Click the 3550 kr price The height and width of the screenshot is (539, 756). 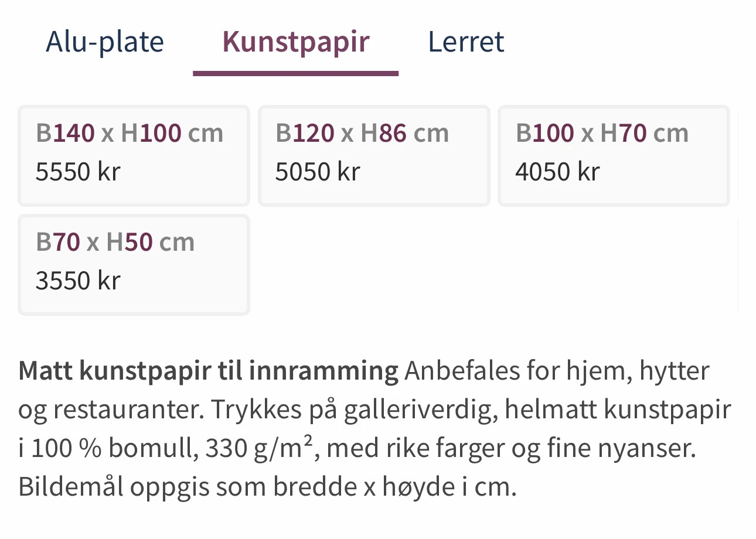[78, 281]
